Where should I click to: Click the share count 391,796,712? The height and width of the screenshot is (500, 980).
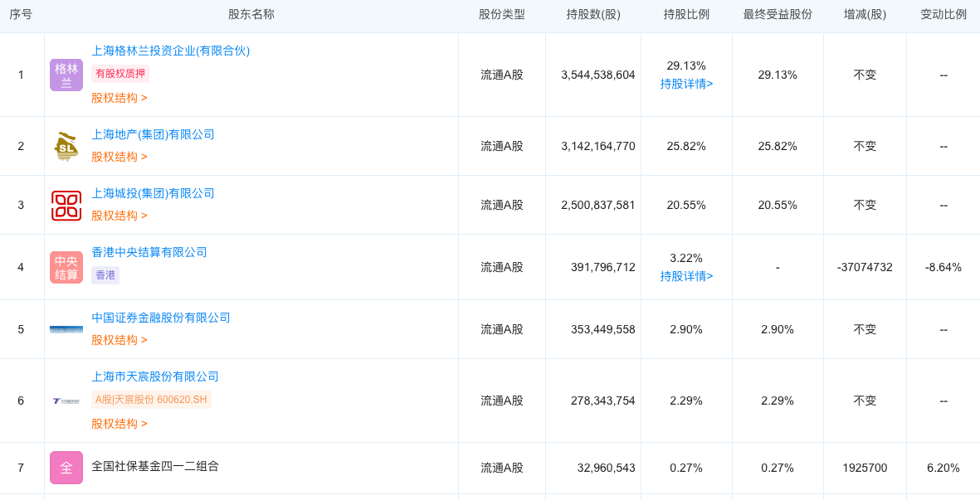pos(603,267)
